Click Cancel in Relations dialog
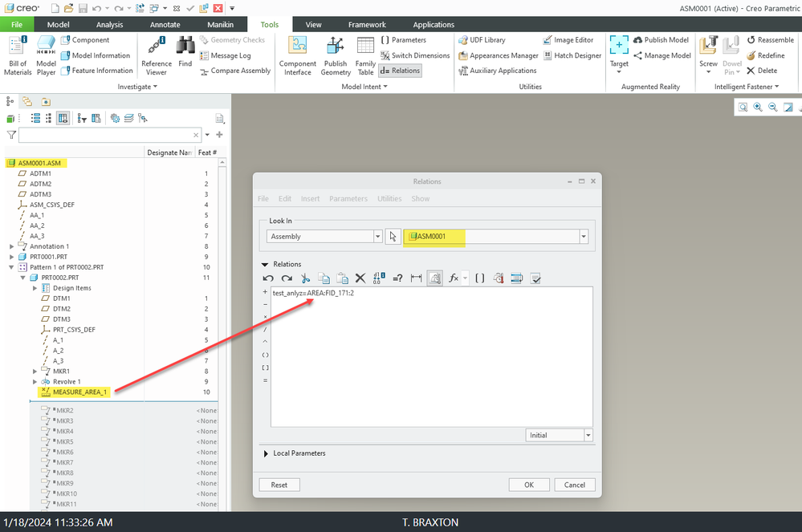This screenshot has height=532, width=802. click(574, 485)
